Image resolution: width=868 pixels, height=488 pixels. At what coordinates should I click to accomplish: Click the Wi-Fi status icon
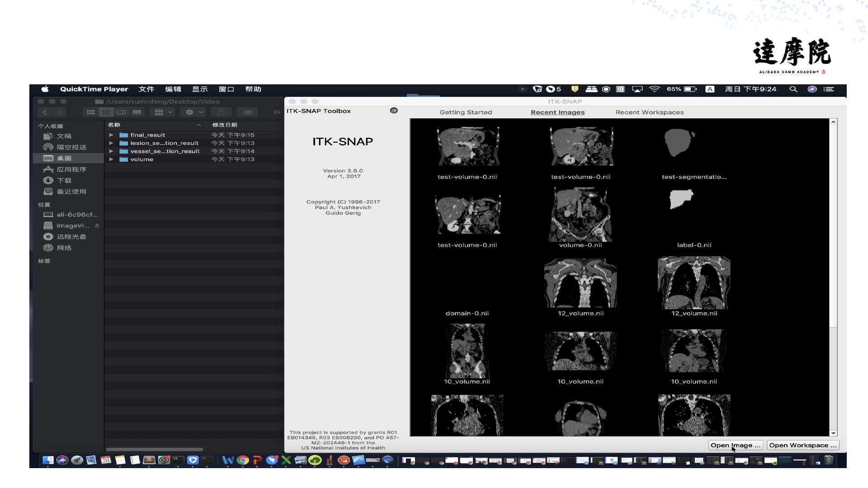[654, 89]
